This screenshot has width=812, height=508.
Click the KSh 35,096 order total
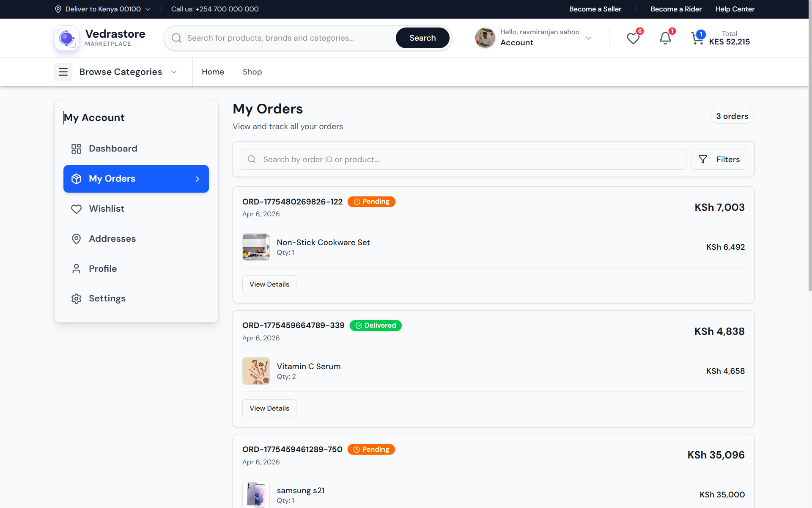click(716, 455)
